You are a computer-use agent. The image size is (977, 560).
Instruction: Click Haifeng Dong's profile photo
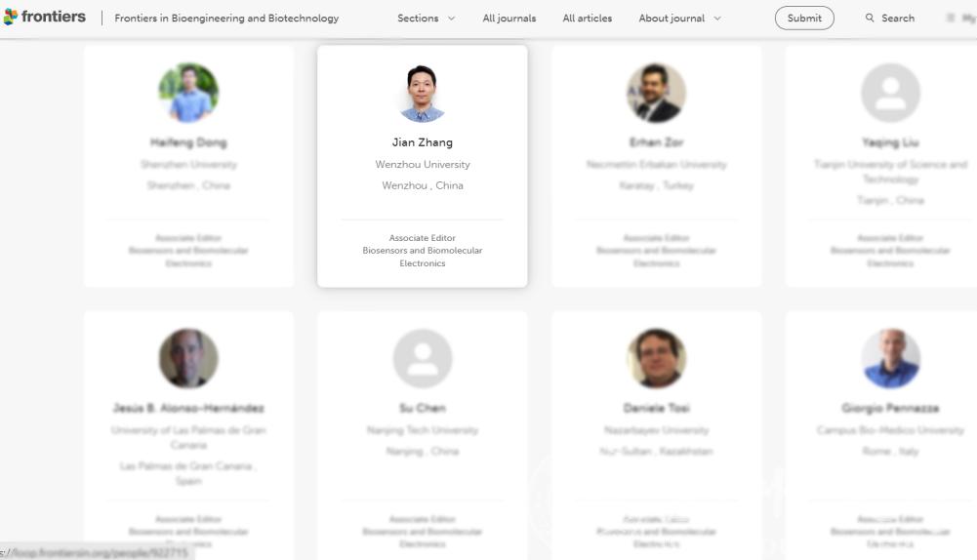188,94
